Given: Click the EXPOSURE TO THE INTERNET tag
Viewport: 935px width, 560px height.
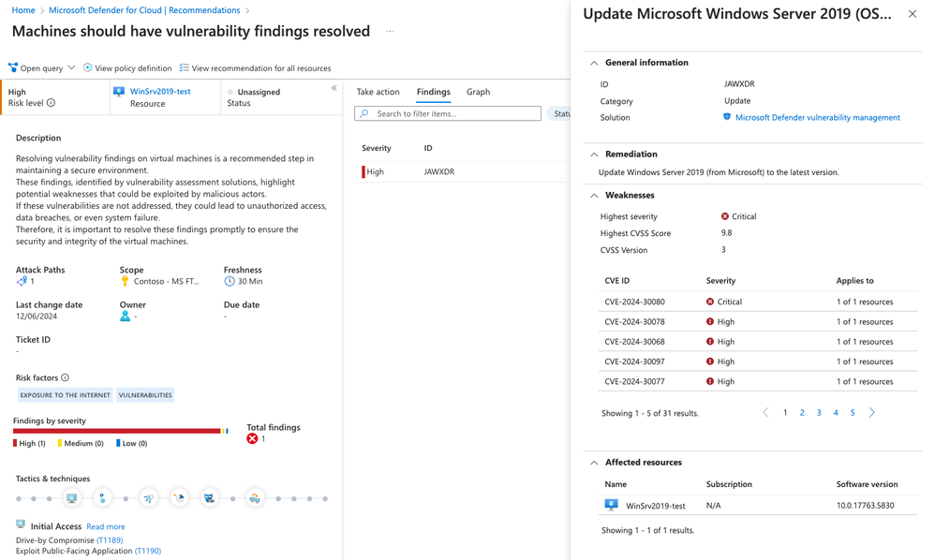Looking at the screenshot, I should (65, 395).
